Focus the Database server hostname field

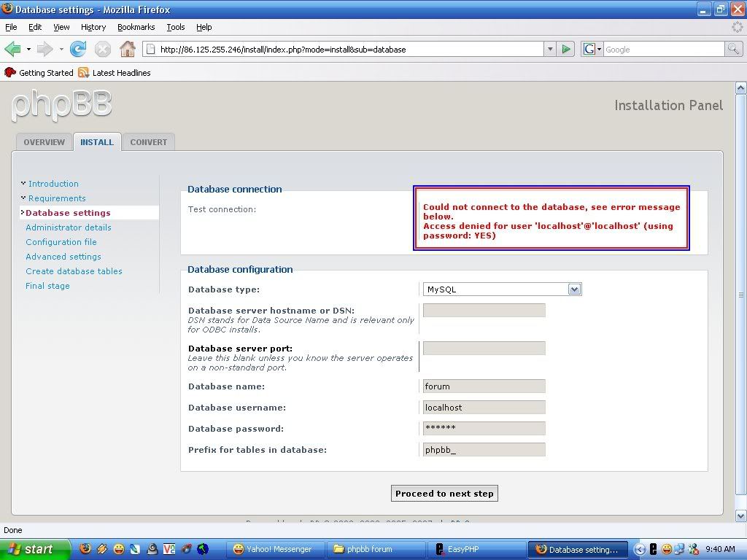pos(484,311)
